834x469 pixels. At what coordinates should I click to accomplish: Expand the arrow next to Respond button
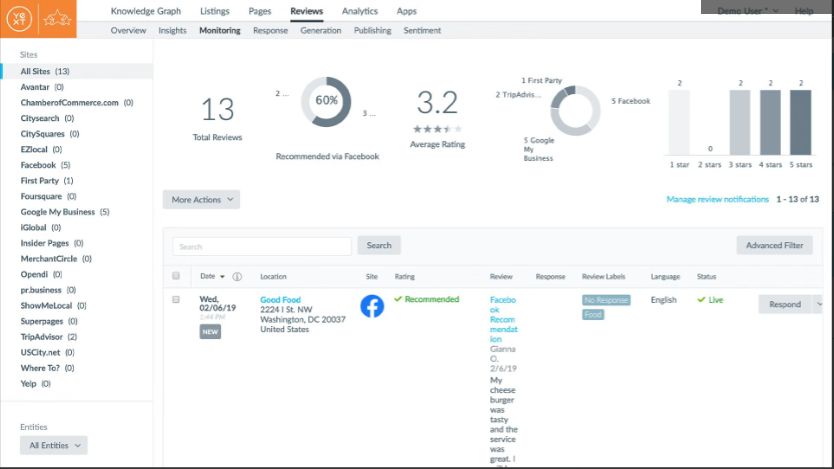pos(819,304)
